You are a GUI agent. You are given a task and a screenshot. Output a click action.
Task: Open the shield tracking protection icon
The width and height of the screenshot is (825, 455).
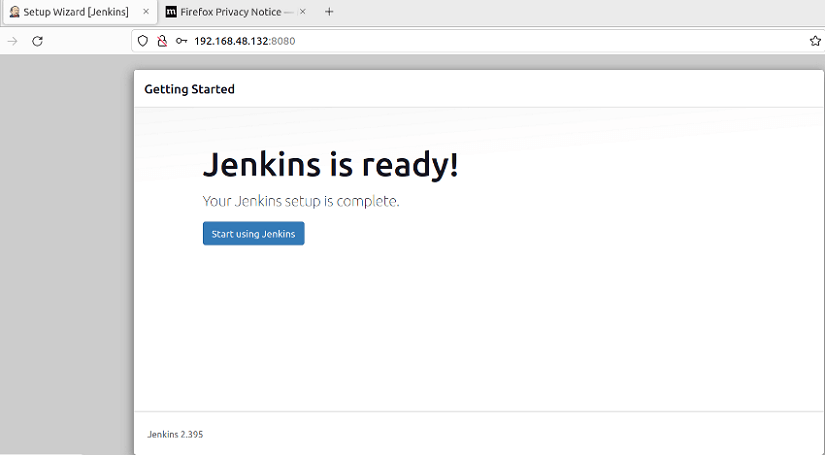(x=143, y=41)
